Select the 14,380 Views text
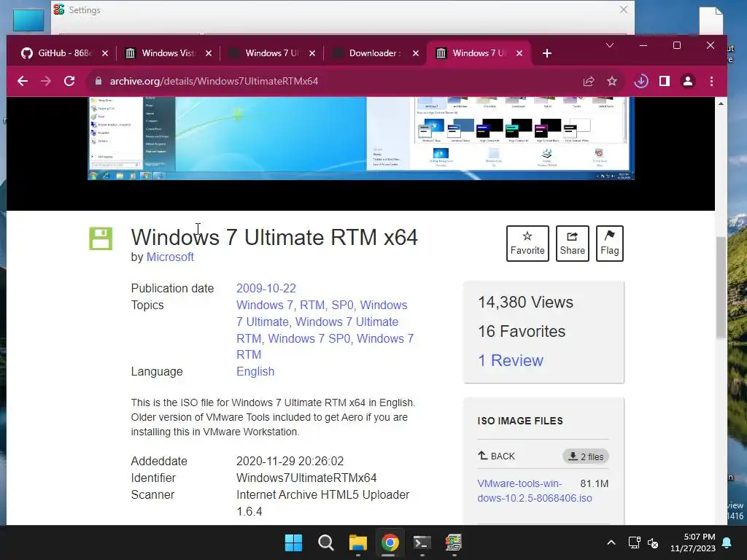 click(525, 303)
